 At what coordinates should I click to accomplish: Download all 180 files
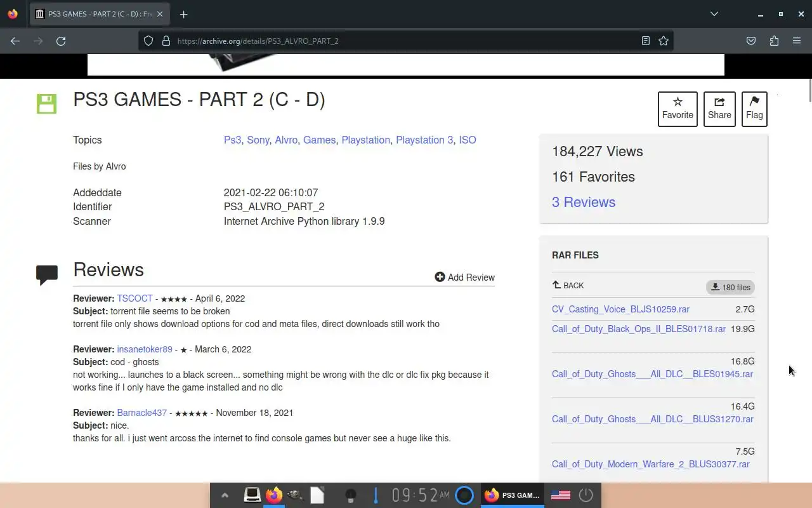click(x=730, y=287)
